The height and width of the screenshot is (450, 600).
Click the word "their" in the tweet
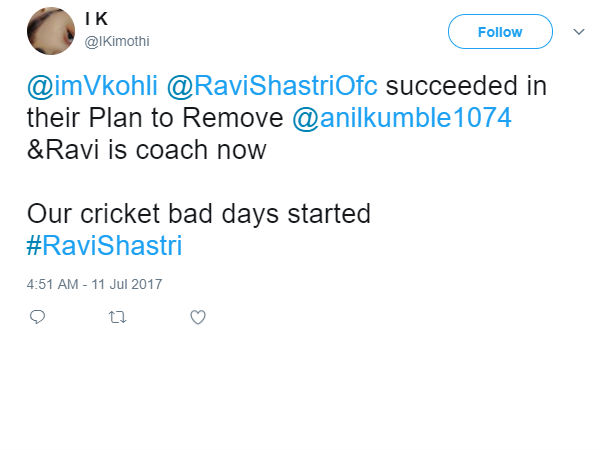[56, 118]
